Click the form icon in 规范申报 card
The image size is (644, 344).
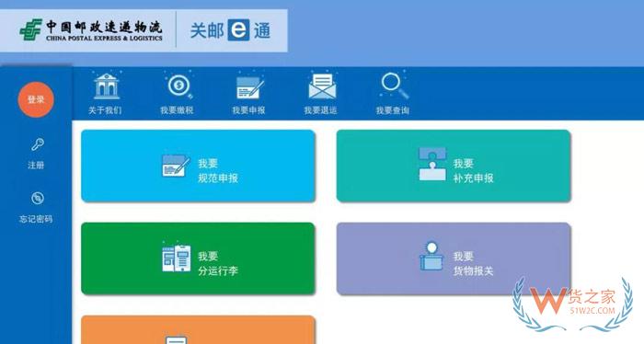(x=176, y=166)
